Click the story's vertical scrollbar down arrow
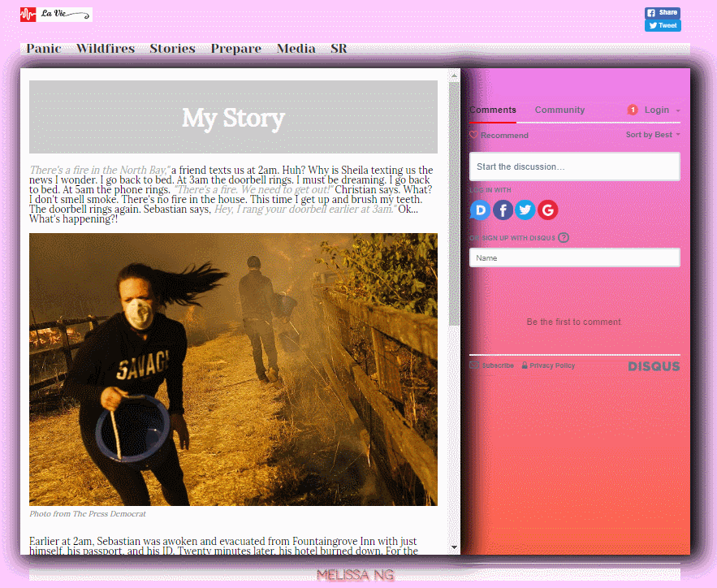The height and width of the screenshot is (588, 717). tap(455, 547)
